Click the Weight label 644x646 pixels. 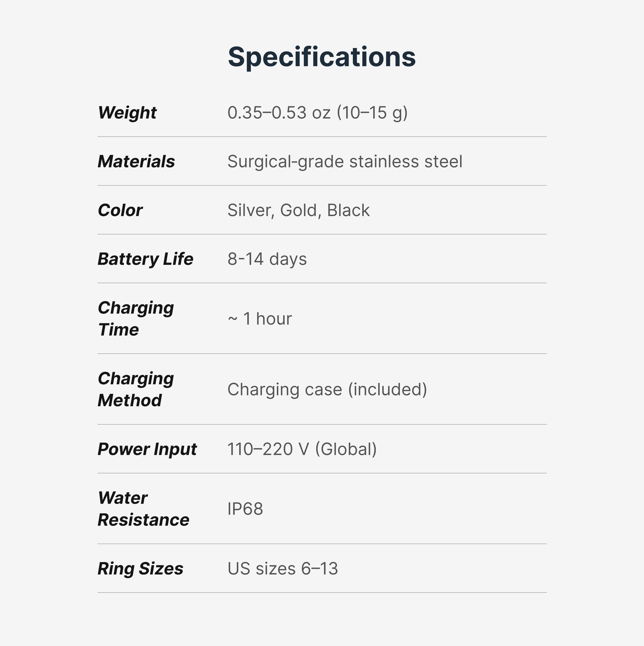point(127,112)
